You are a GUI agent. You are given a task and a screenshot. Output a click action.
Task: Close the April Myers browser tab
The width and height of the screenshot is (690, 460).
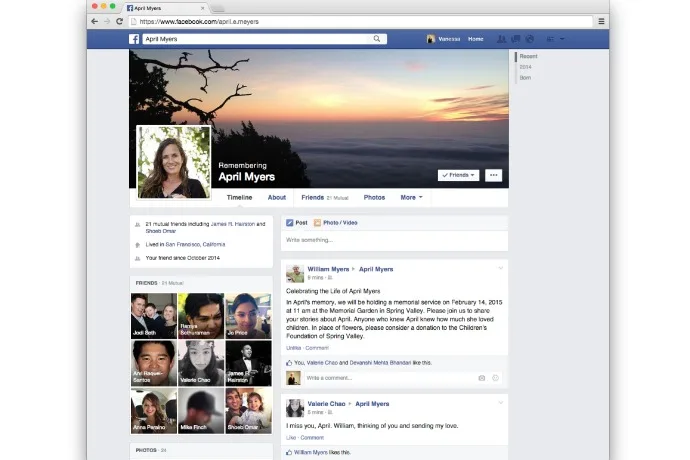pos(202,8)
